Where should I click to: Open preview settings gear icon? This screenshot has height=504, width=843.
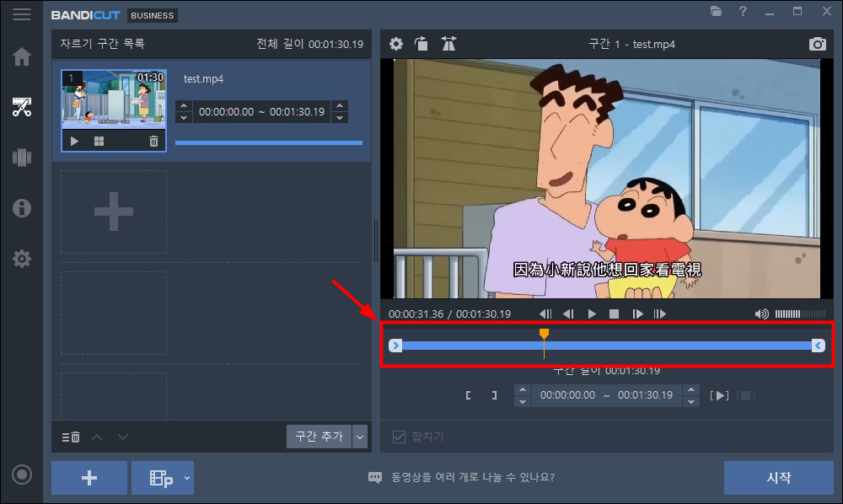396,44
